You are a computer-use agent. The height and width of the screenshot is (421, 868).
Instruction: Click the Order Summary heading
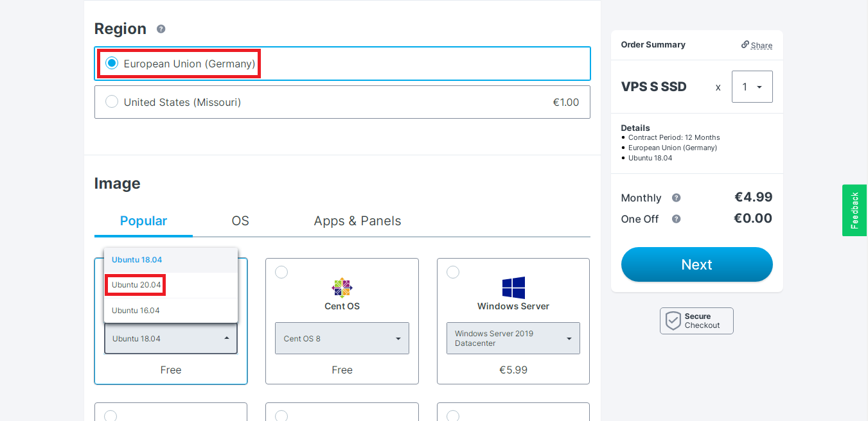tap(653, 44)
